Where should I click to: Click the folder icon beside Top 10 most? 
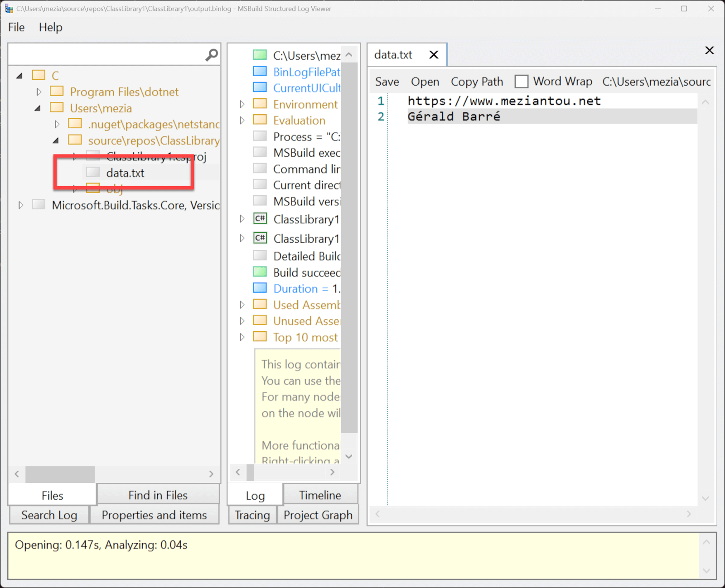(260, 337)
